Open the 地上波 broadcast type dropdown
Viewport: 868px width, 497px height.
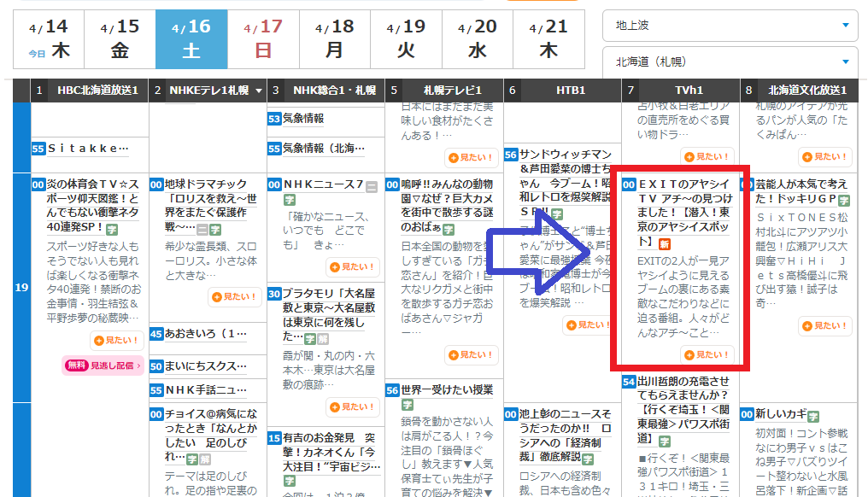(730, 26)
